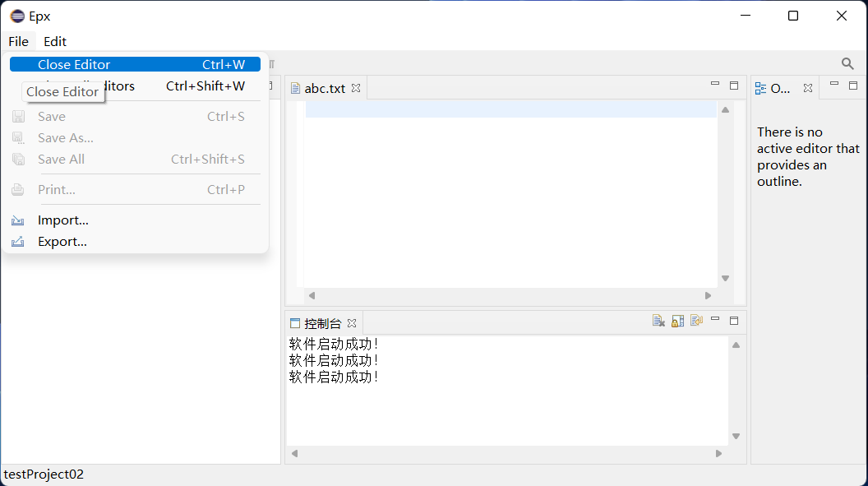Click the Export icon in menu
The width and height of the screenshot is (868, 486).
click(18, 242)
